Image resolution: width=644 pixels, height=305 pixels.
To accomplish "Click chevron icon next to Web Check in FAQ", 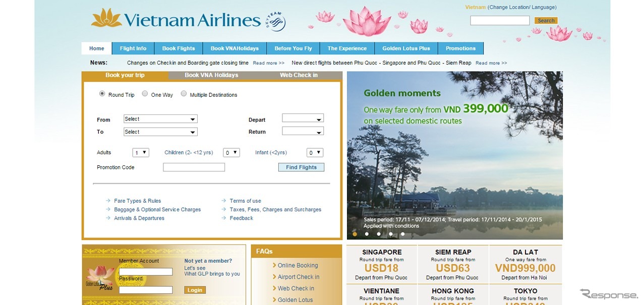I will [274, 288].
